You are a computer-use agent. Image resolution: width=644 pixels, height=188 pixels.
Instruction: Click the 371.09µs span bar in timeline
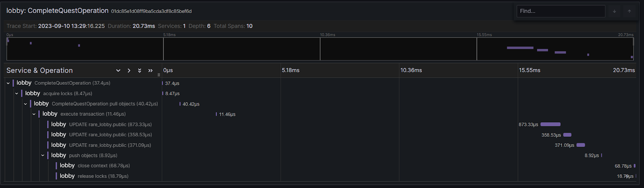580,145
